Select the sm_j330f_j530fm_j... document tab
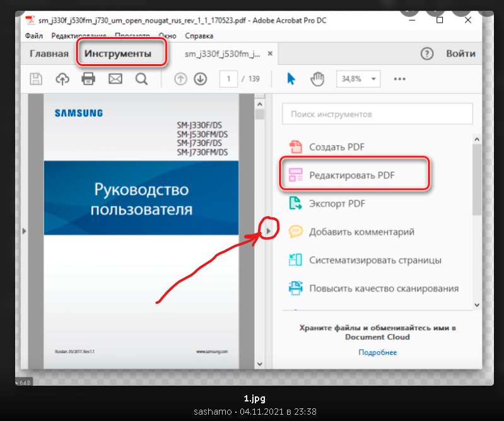This screenshot has height=421, width=504. (223, 54)
